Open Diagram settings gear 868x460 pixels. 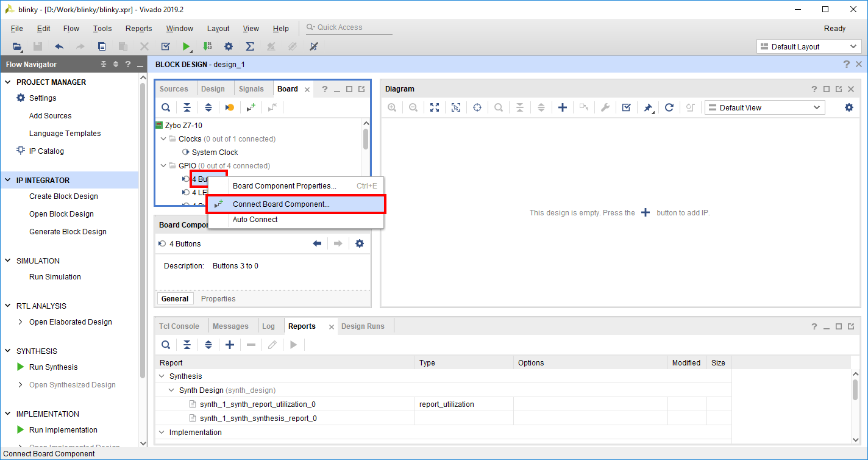click(849, 107)
